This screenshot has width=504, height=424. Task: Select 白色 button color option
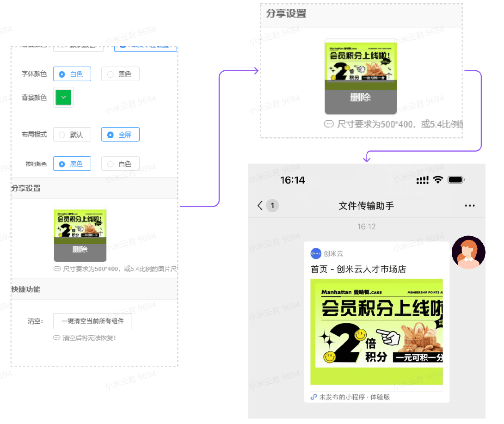click(x=120, y=164)
